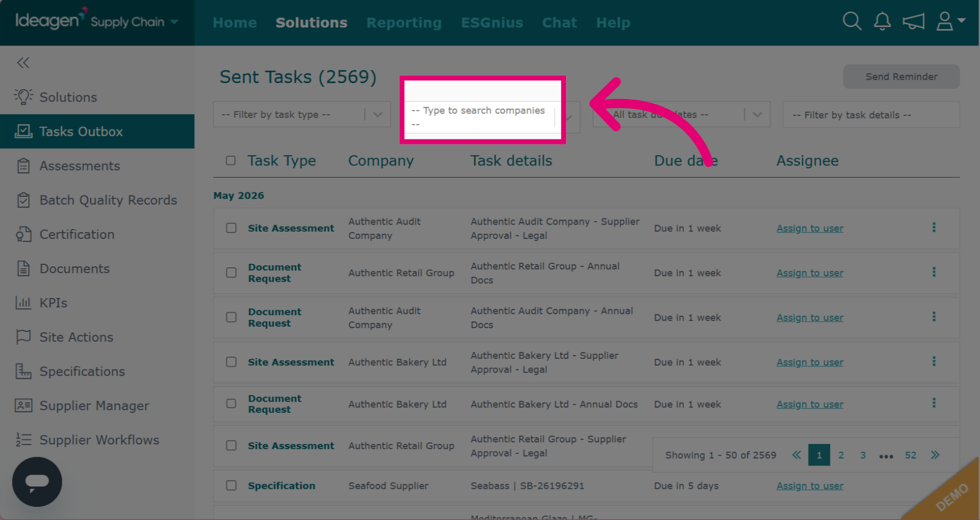The height and width of the screenshot is (520, 980).
Task: Open the search magnifier icon
Action: coord(852,21)
